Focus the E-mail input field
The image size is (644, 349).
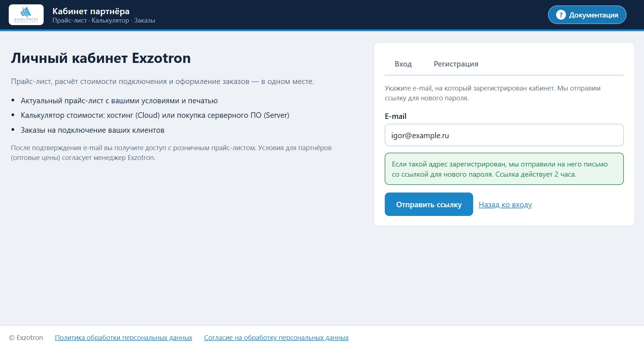[x=504, y=135]
